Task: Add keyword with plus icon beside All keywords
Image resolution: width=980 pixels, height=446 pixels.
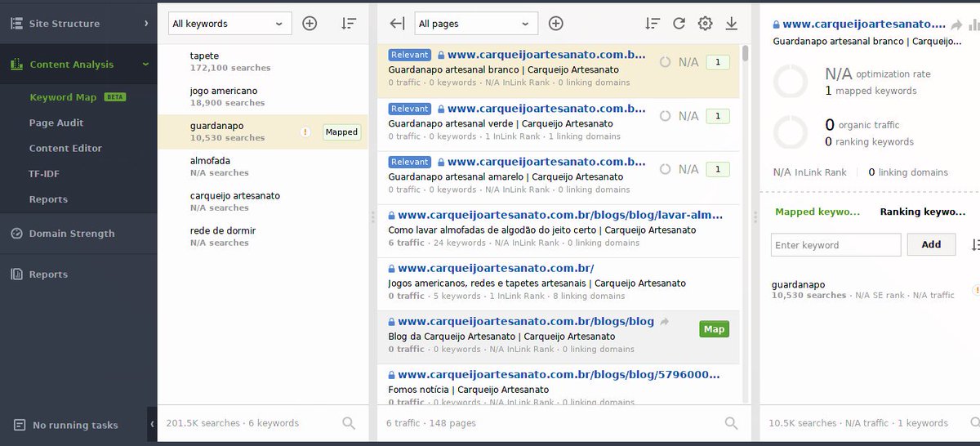Action: coord(310,24)
